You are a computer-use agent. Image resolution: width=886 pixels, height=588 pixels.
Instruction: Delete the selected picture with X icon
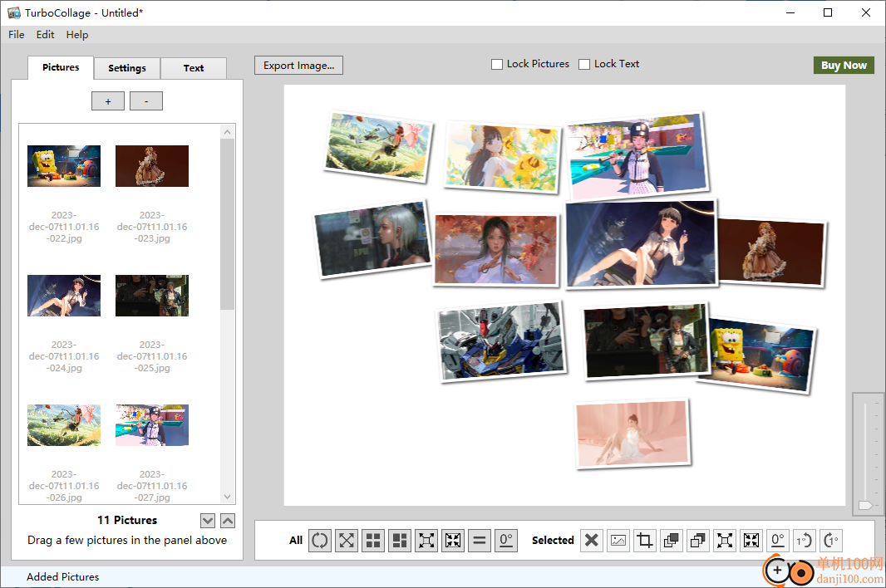tap(592, 541)
